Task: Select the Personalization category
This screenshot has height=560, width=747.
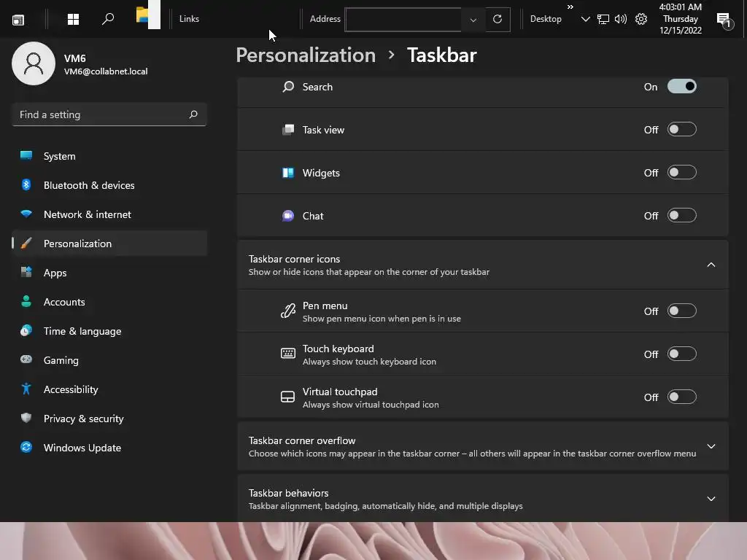Action: pyautogui.click(x=109, y=244)
